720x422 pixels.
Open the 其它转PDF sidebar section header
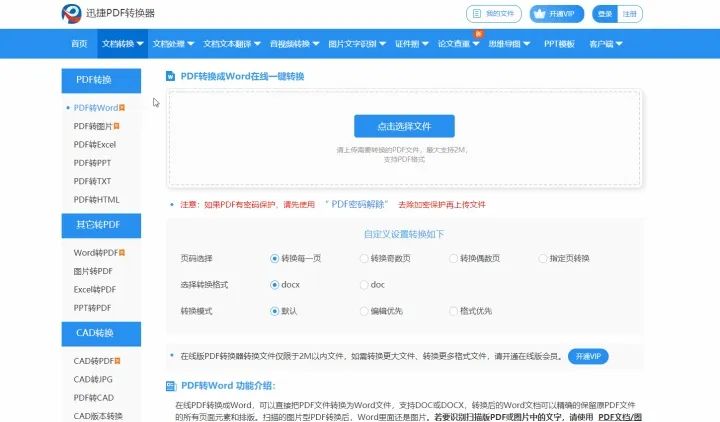click(x=101, y=225)
